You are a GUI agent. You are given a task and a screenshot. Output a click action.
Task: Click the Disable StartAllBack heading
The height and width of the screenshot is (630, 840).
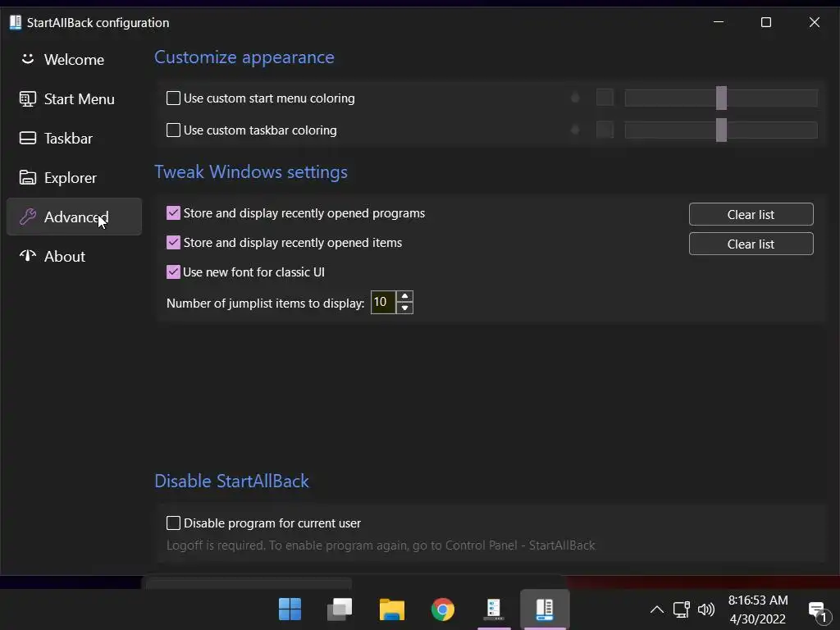(x=231, y=481)
